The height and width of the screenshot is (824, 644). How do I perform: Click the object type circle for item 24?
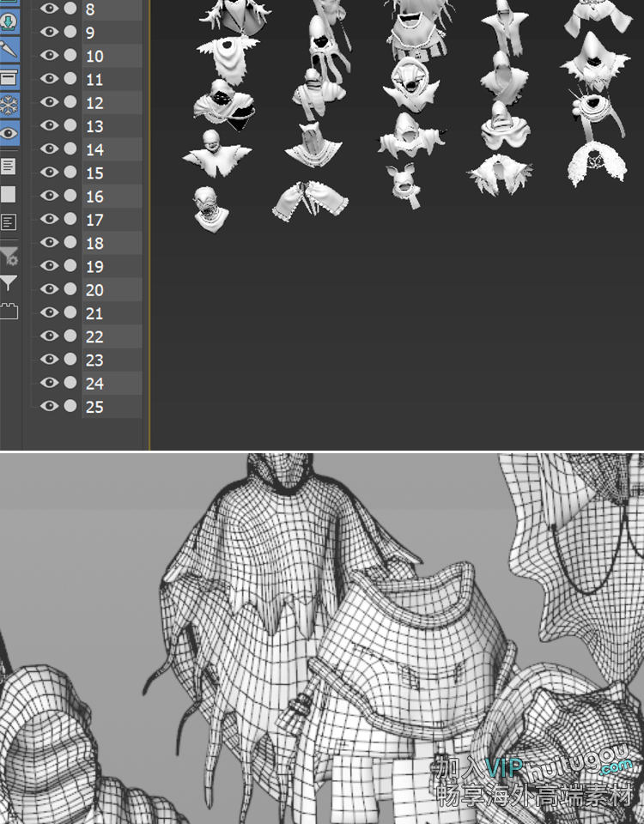point(70,383)
